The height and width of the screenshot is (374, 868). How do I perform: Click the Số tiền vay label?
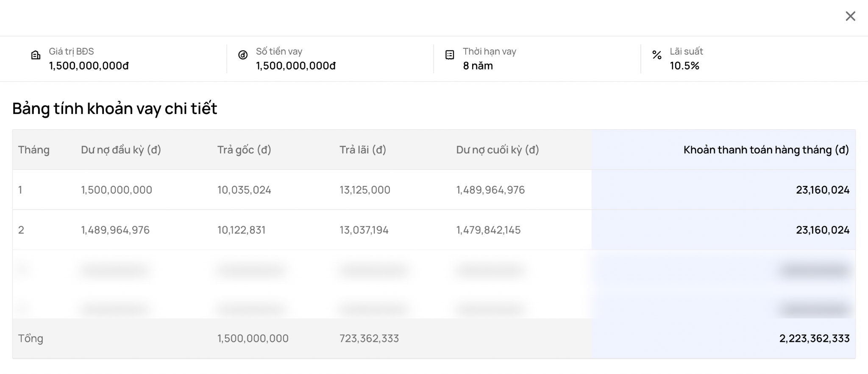tap(279, 51)
